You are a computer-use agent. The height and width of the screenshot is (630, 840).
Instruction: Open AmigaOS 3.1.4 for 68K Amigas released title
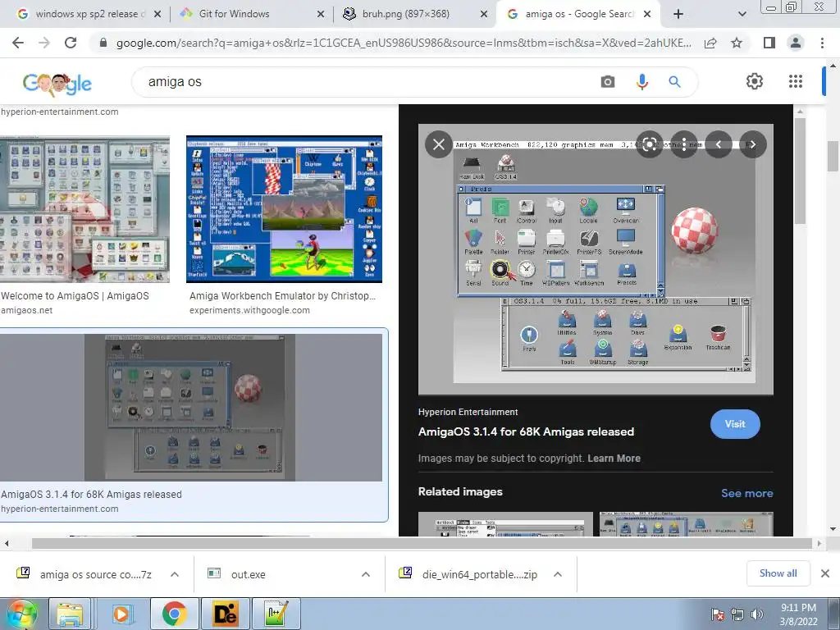(x=526, y=431)
